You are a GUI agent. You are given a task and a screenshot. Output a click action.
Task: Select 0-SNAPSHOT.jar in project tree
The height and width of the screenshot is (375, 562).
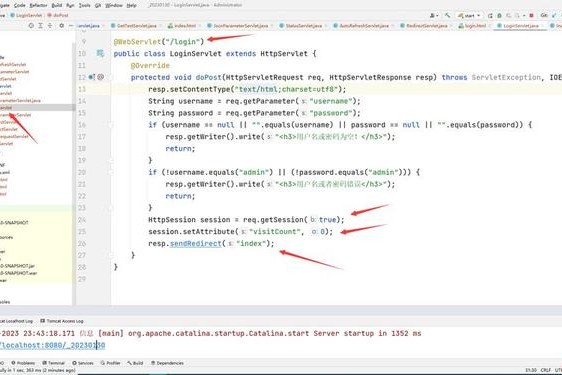coord(17,266)
